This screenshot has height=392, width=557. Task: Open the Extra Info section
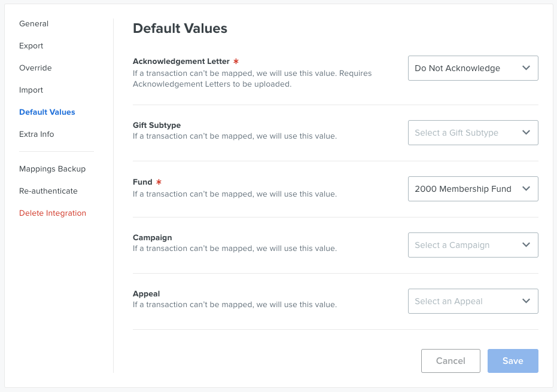tap(36, 134)
